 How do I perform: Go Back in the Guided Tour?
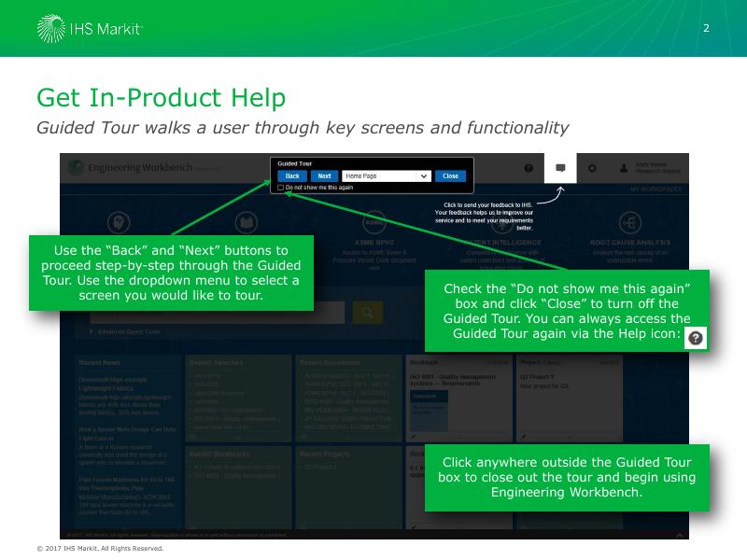(x=292, y=175)
